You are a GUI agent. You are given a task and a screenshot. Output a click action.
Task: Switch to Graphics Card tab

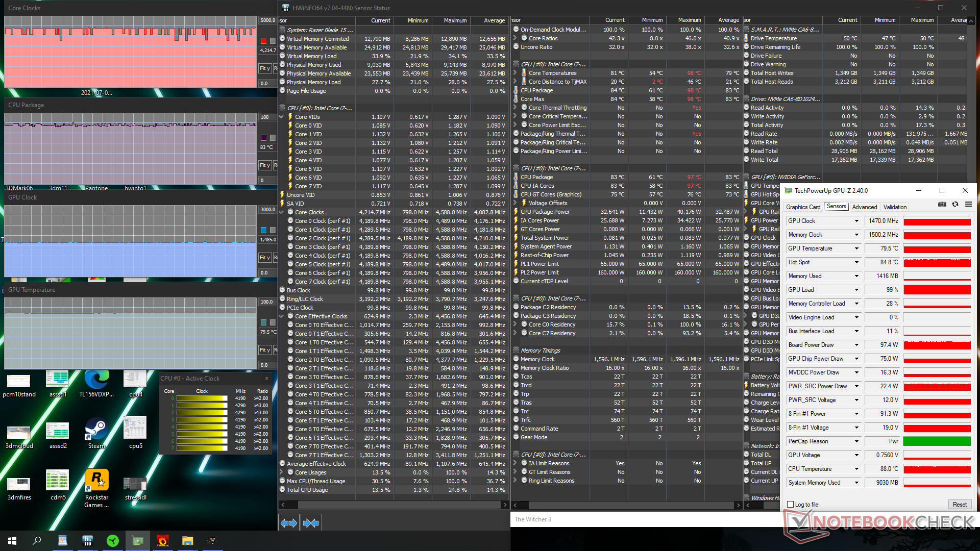(803, 207)
